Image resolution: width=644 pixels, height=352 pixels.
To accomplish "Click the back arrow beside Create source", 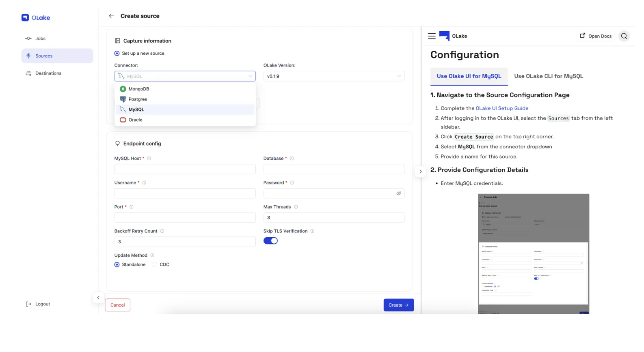I will point(111,16).
